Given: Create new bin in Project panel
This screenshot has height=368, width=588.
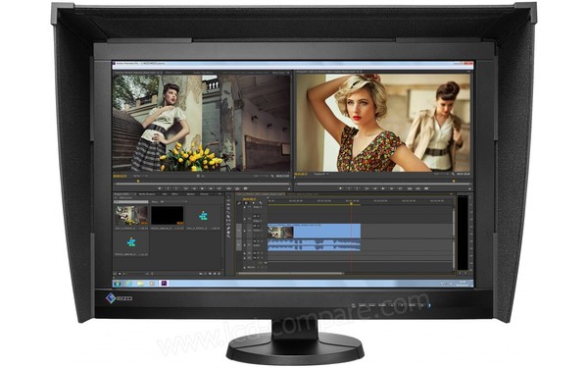Looking at the screenshot, I should click(x=210, y=274).
